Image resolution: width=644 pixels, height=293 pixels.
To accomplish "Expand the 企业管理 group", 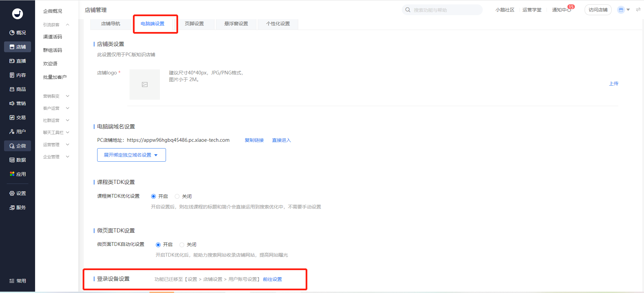I will 56,157.
